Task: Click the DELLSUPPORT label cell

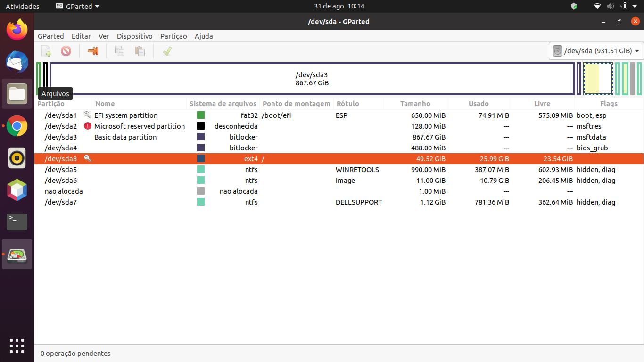Action: [359, 202]
